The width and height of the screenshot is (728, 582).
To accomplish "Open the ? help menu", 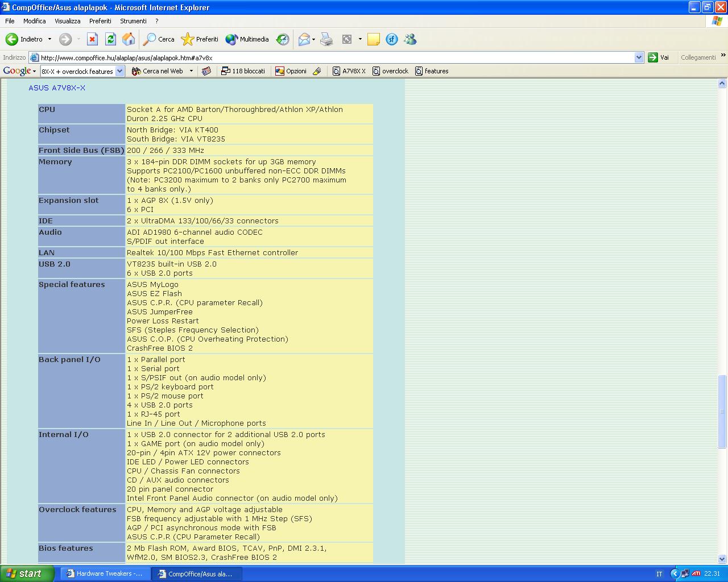I will [157, 21].
